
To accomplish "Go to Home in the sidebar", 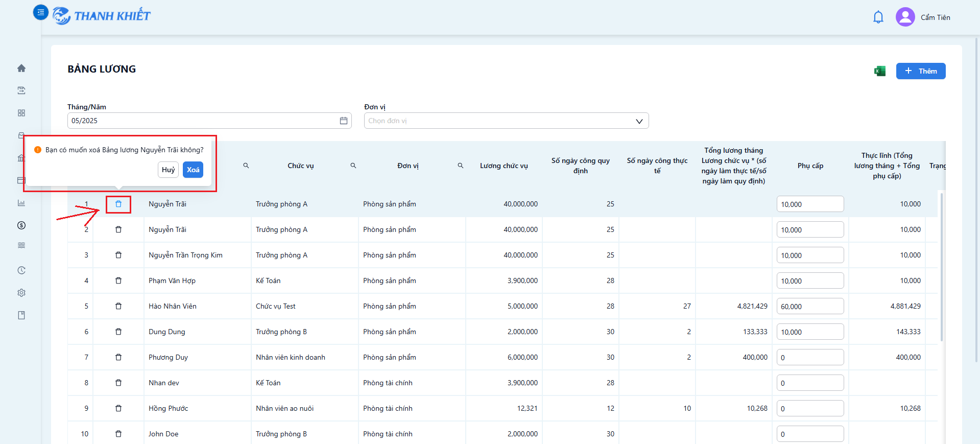I will tap(21, 68).
